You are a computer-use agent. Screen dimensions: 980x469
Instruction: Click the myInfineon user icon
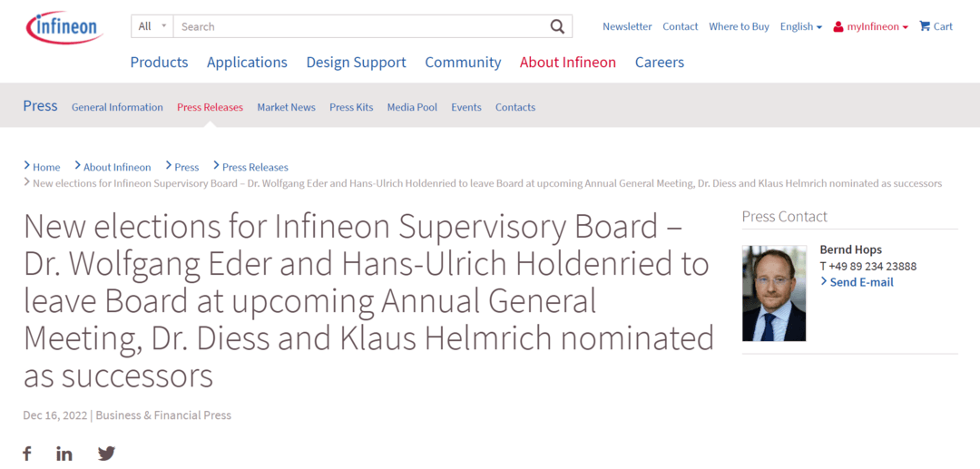tap(838, 27)
